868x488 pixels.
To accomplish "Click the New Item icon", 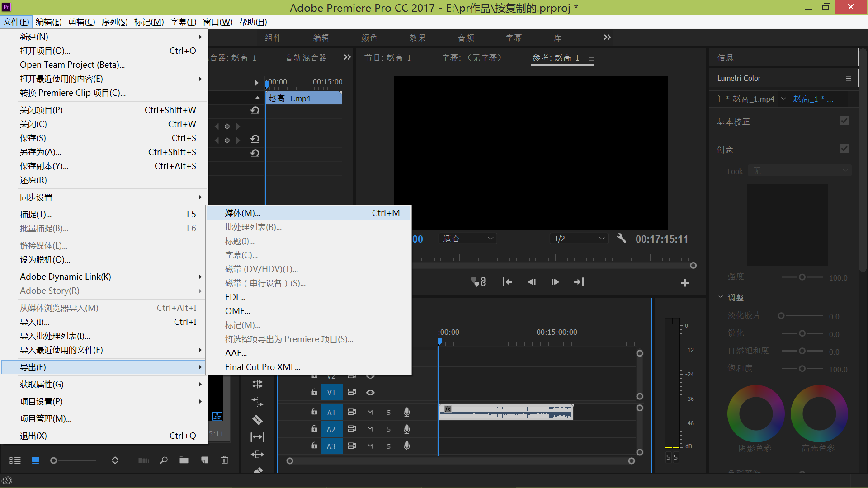I will pyautogui.click(x=205, y=460).
